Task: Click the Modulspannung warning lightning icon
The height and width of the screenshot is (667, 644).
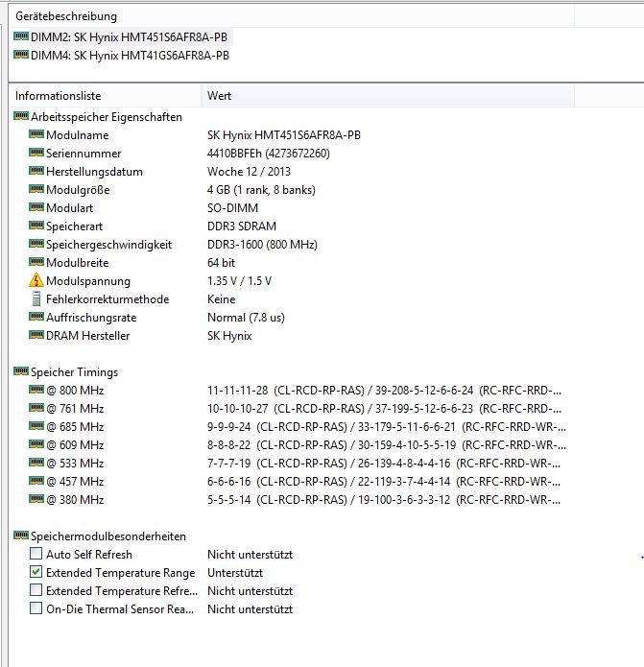Action: coord(36,280)
